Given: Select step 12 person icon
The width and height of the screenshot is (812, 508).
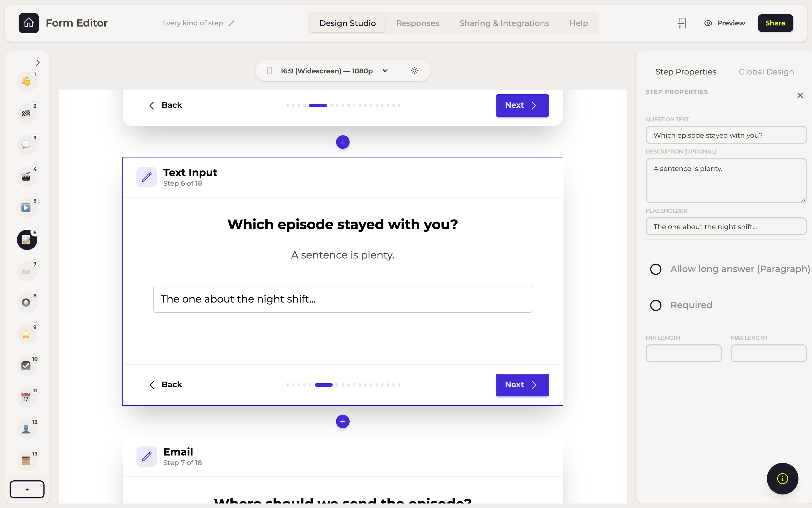Looking at the screenshot, I should click(x=26, y=429).
